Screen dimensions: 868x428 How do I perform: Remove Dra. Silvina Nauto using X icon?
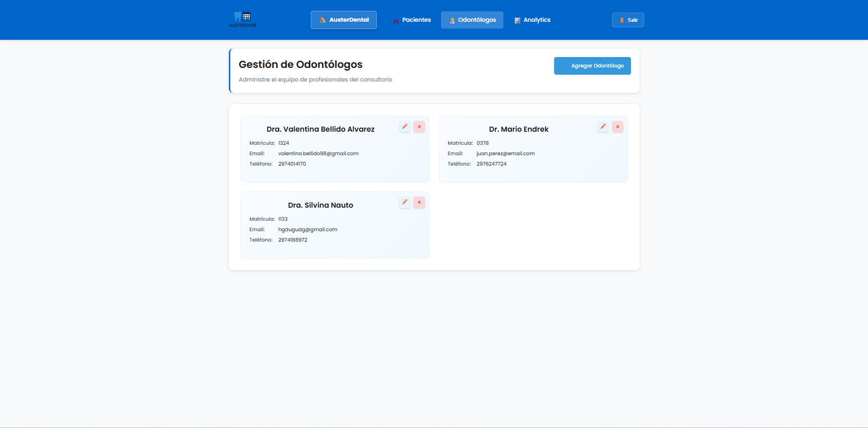click(x=419, y=202)
